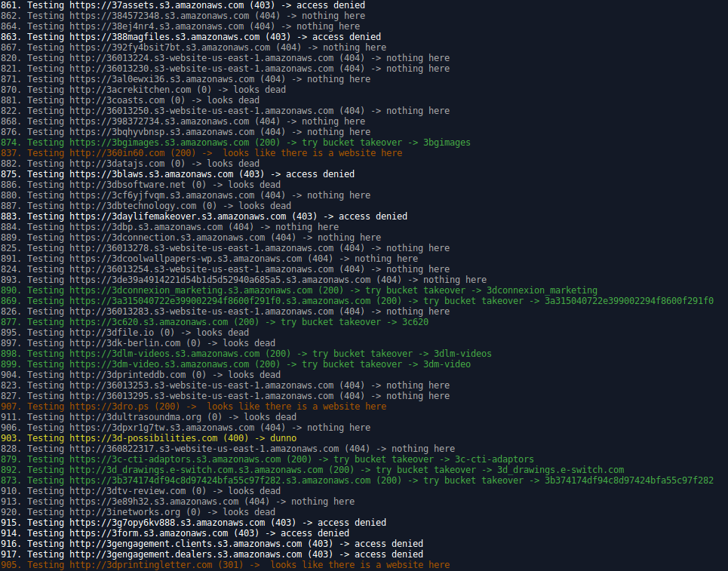
Task: Select the 3e89h32.s3.amazonaws.com URL
Action: point(154,502)
